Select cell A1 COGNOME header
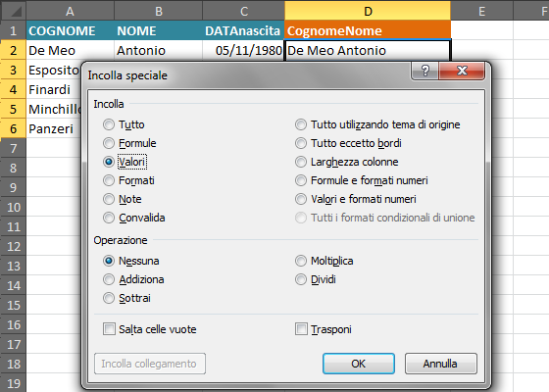Screen dimensions: 549x392 (x=70, y=30)
